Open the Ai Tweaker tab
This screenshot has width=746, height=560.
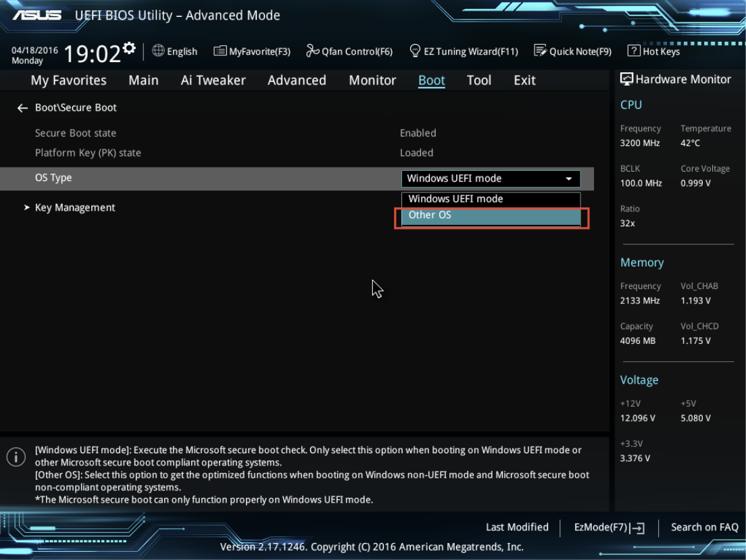(213, 80)
